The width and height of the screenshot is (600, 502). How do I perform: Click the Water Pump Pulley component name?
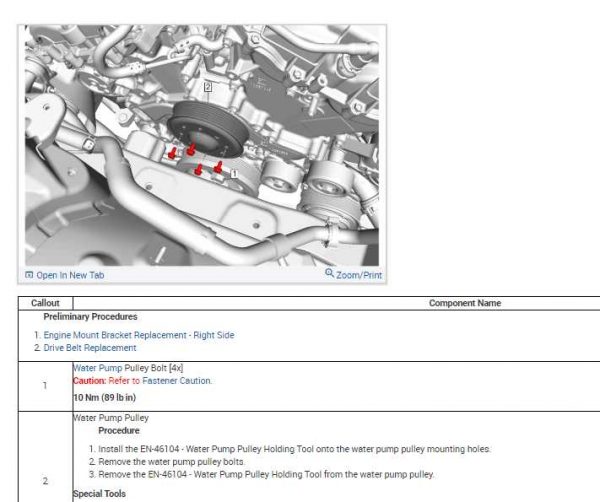(x=111, y=418)
